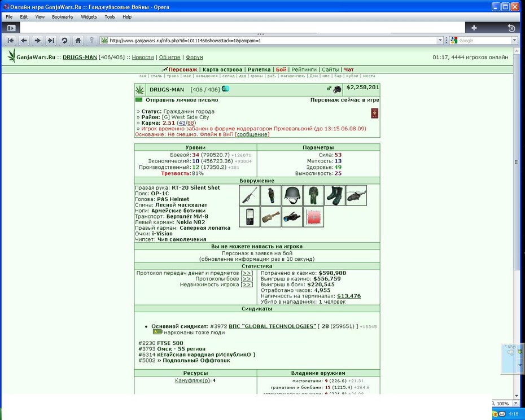Open Протоколы боёв [>>] link
Viewport: 525px width, 420px height.
[x=247, y=279]
